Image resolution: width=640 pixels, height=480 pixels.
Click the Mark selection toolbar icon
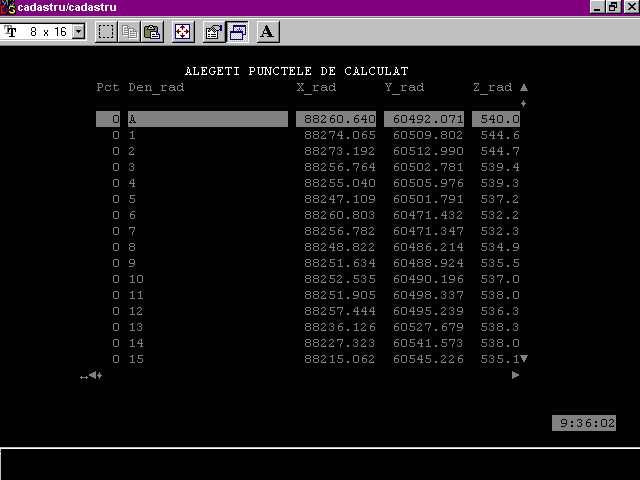[x=106, y=32]
